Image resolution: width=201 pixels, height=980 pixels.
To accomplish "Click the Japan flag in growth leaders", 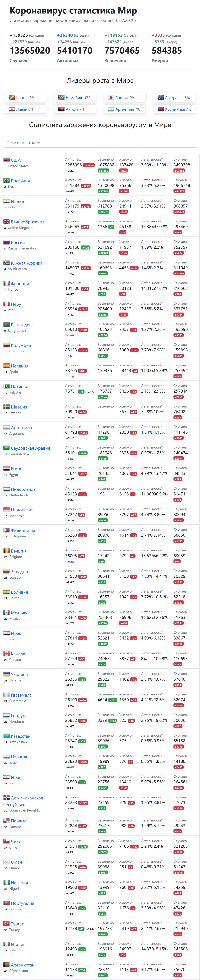I will 111,98.
